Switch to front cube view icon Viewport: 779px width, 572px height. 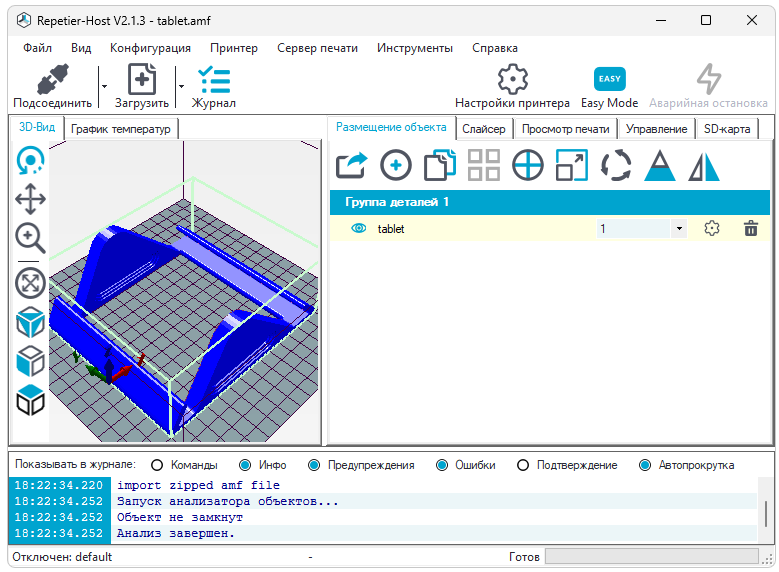pyautogui.click(x=31, y=361)
